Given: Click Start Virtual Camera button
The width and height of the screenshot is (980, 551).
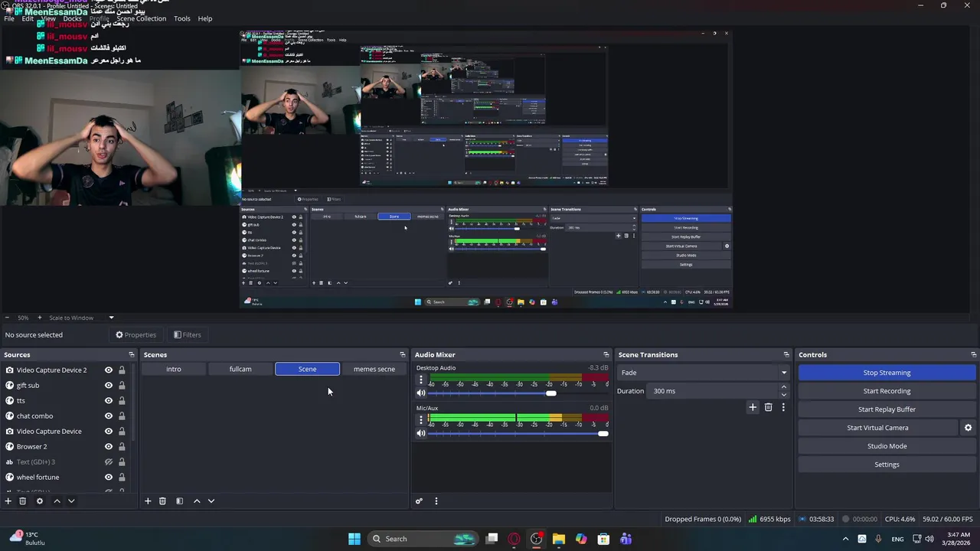Looking at the screenshot, I should point(877,428).
